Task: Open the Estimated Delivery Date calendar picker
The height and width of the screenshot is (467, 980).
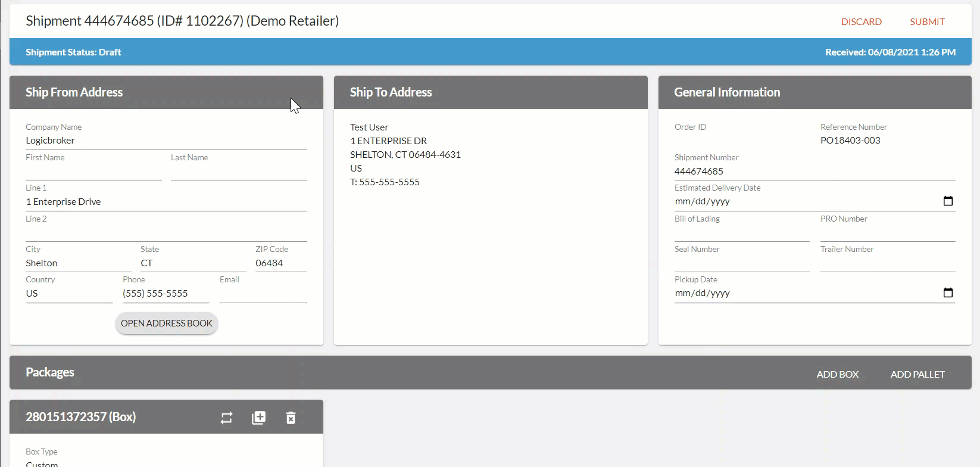Action: [948, 201]
